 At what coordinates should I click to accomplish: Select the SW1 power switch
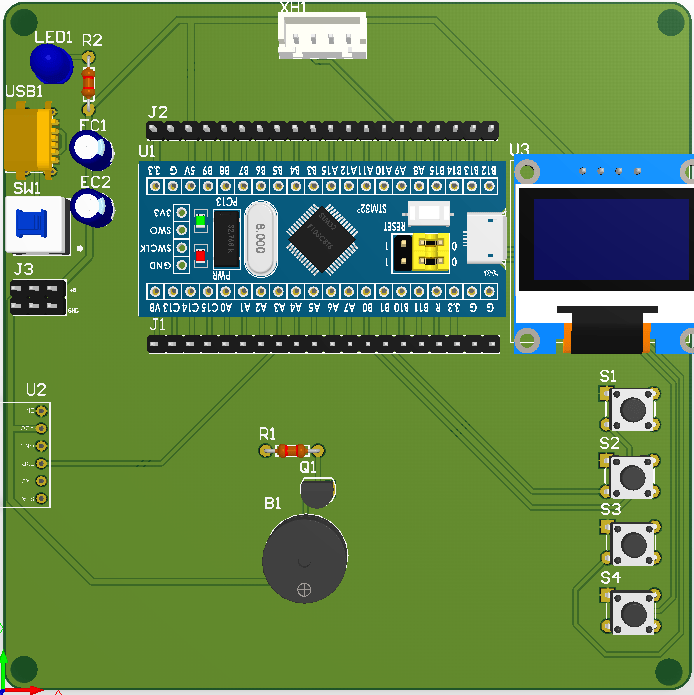(37, 225)
